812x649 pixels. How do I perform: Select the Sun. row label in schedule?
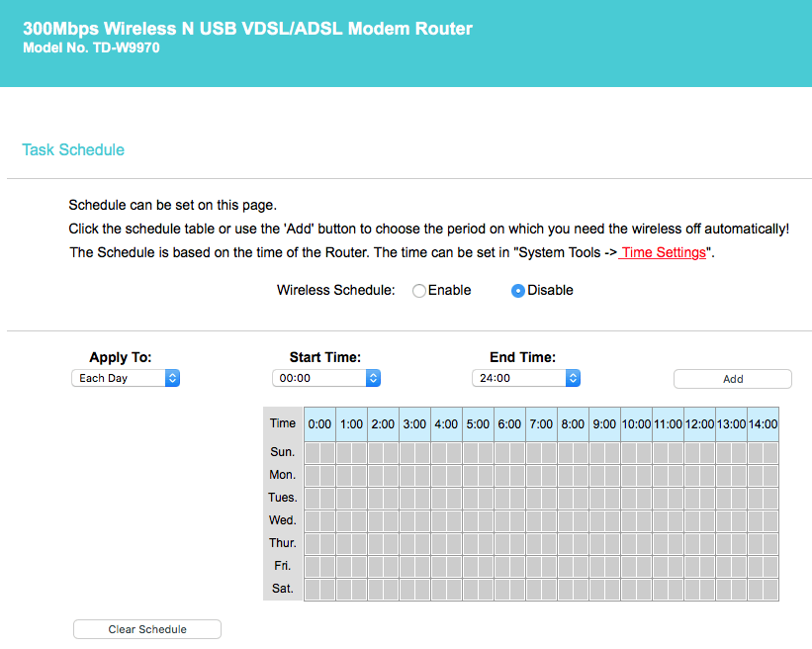click(x=282, y=452)
